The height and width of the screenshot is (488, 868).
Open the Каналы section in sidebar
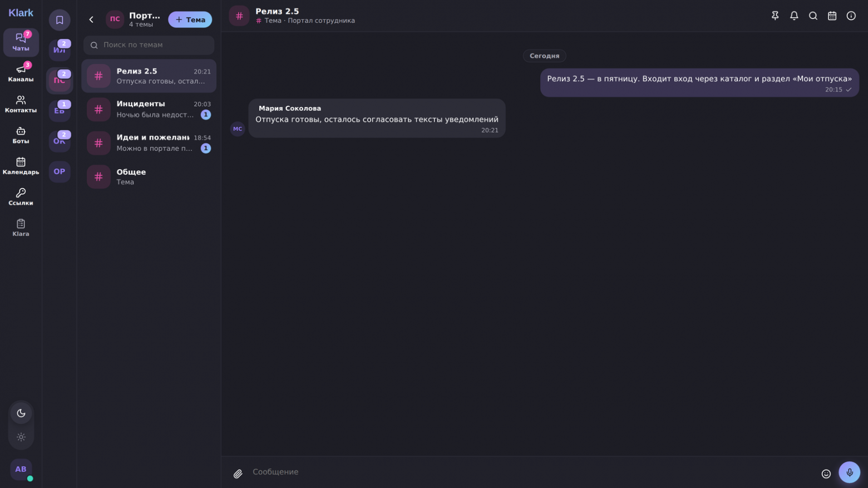(x=21, y=73)
